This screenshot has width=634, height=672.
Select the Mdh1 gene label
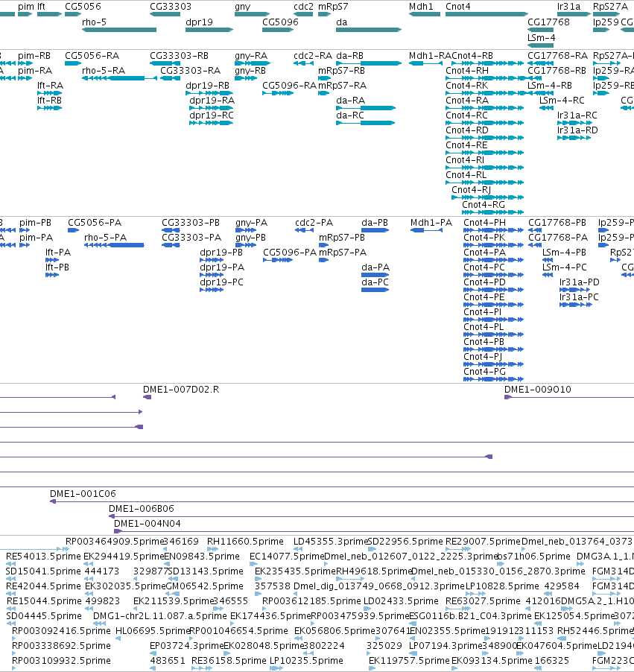pos(421,7)
